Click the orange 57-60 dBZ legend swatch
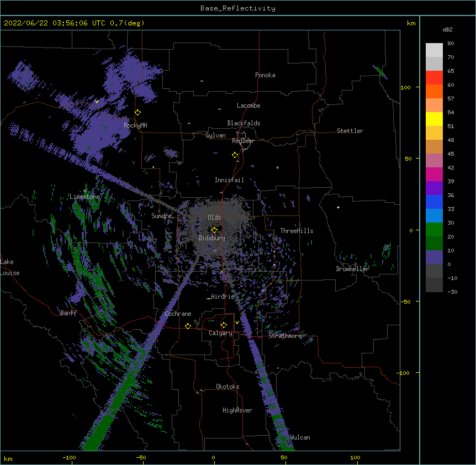Image resolution: width=476 pixels, height=465 pixels. 434,91
